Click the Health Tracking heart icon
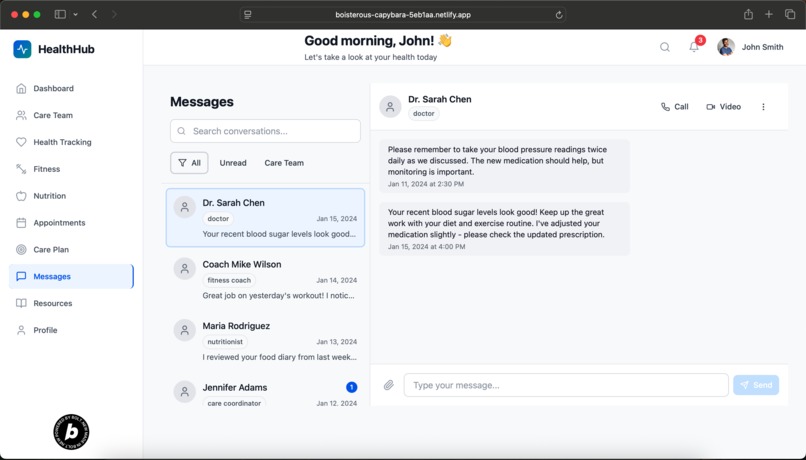This screenshot has height=460, width=806. pyautogui.click(x=21, y=142)
